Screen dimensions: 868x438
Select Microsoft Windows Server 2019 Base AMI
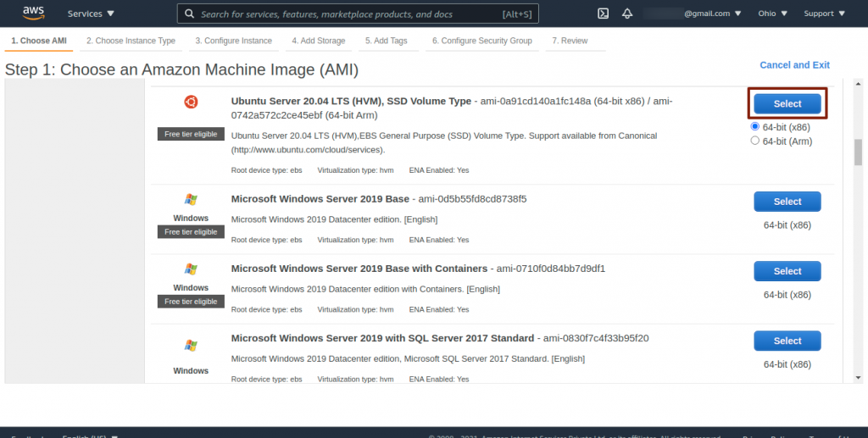pyautogui.click(x=787, y=202)
